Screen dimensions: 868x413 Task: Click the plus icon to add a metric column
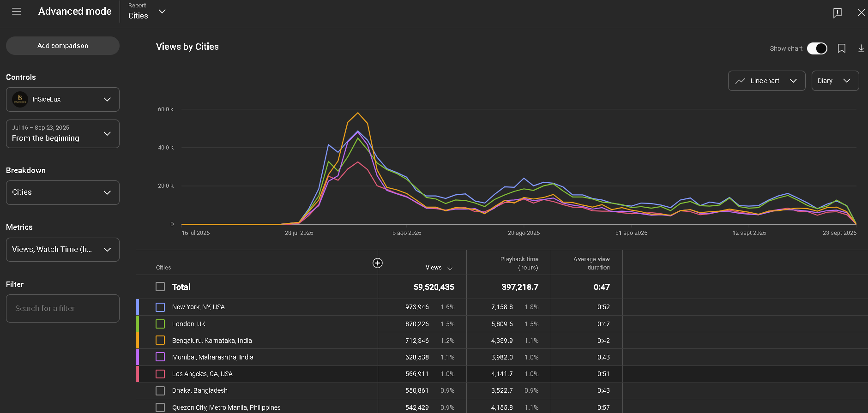coord(377,263)
